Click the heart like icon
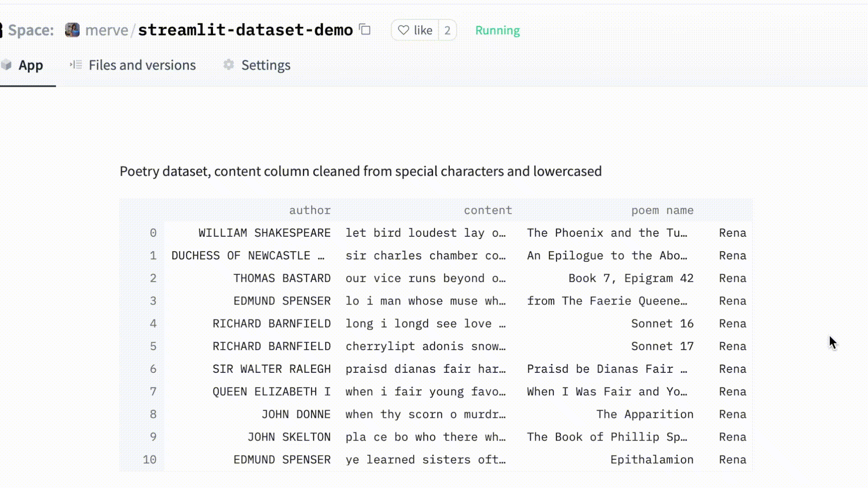Image resolution: width=868 pixels, height=488 pixels. coord(403,30)
